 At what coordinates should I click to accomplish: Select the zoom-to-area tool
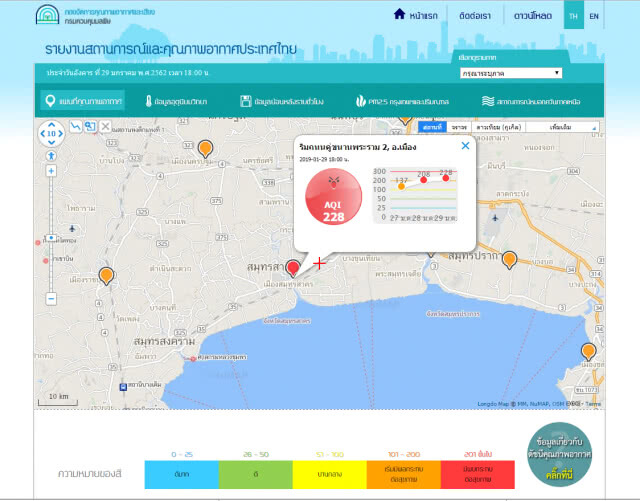tap(90, 127)
